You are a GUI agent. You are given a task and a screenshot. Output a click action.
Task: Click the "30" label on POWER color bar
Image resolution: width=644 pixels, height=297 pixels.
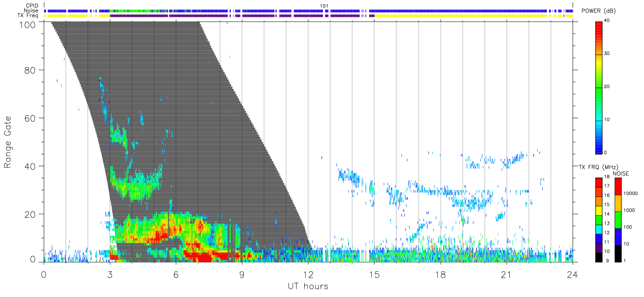[x=607, y=54]
